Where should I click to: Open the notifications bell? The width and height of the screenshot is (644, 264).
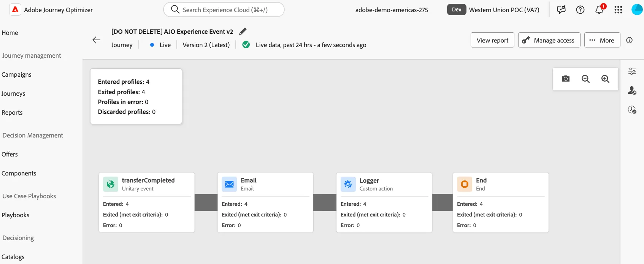point(600,9)
